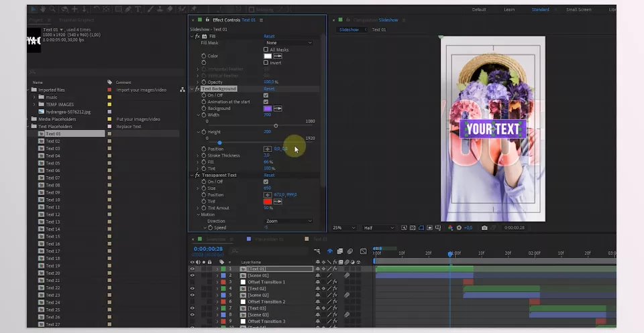Toggle Frame Blending switch in timeline header
This screenshot has width=644, height=333.
click(x=340, y=251)
